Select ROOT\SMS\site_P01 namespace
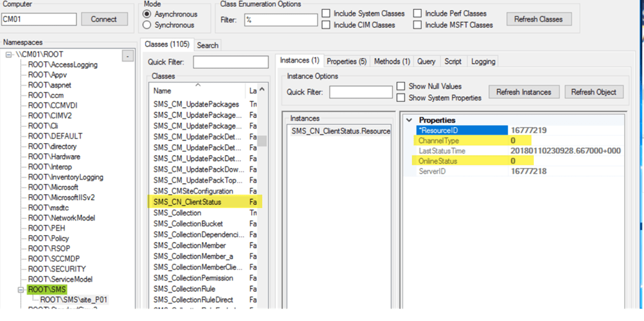Image resolution: width=644 pixels, height=321 pixels. point(74,300)
